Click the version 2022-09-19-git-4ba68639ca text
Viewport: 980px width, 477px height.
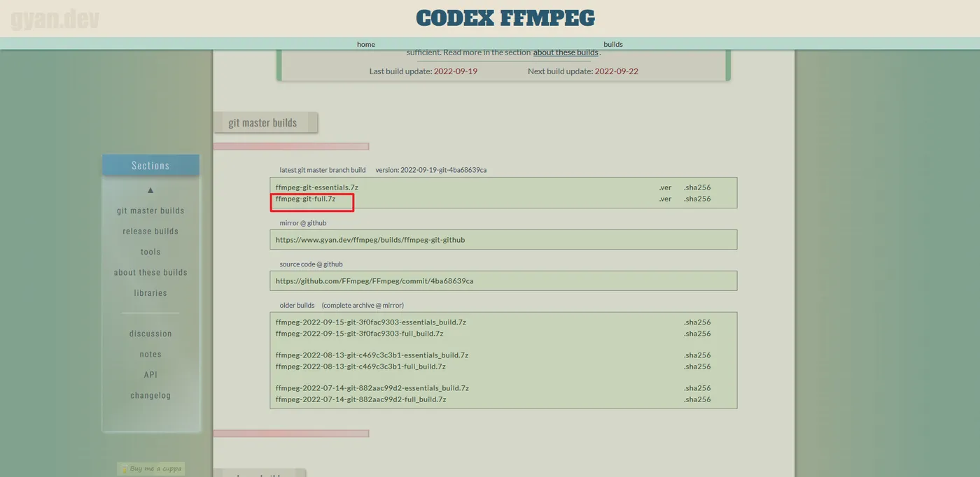tap(430, 170)
